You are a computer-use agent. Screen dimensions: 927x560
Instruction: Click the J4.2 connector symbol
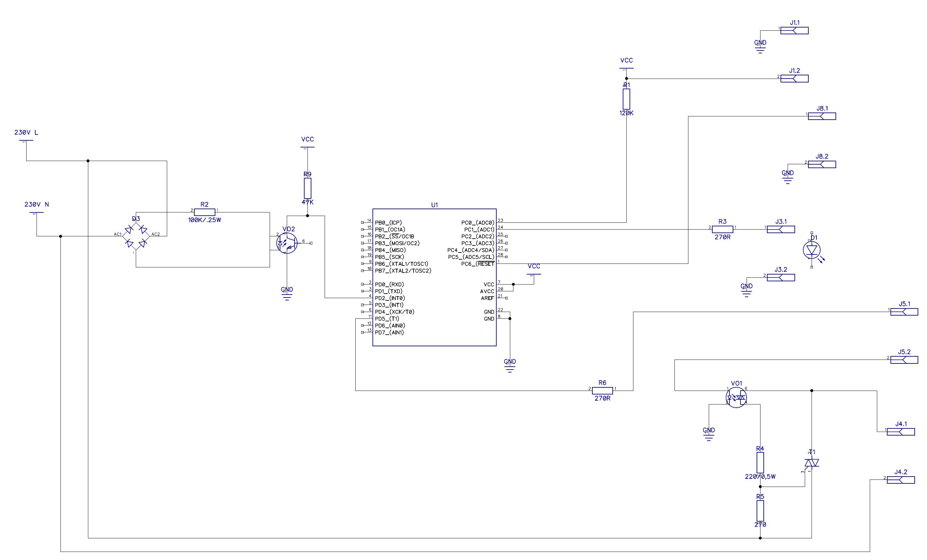(901, 480)
